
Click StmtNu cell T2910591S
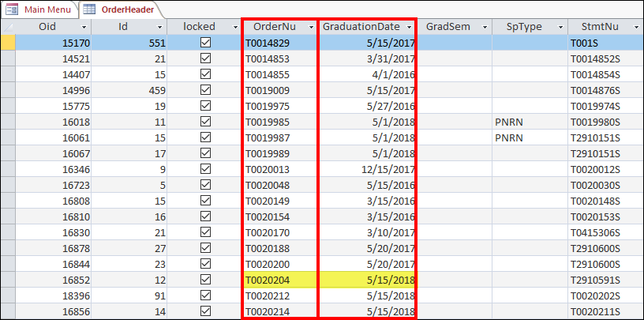[606, 280]
